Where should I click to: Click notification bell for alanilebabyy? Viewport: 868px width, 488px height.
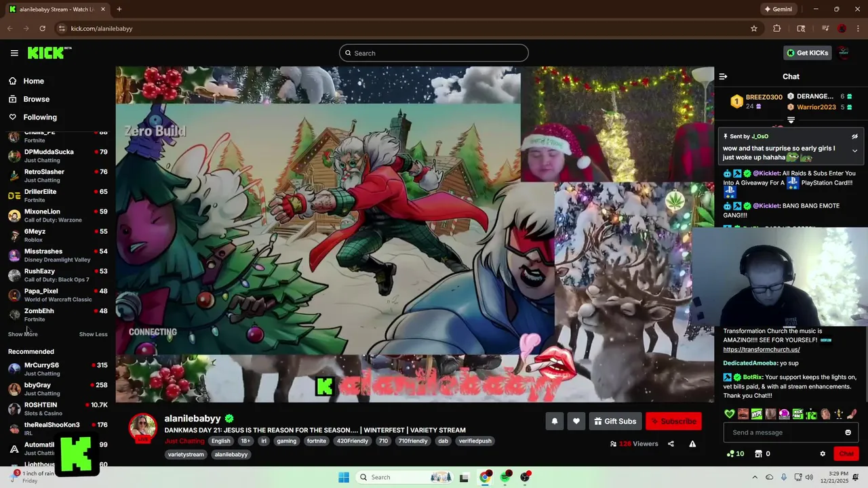click(x=554, y=422)
